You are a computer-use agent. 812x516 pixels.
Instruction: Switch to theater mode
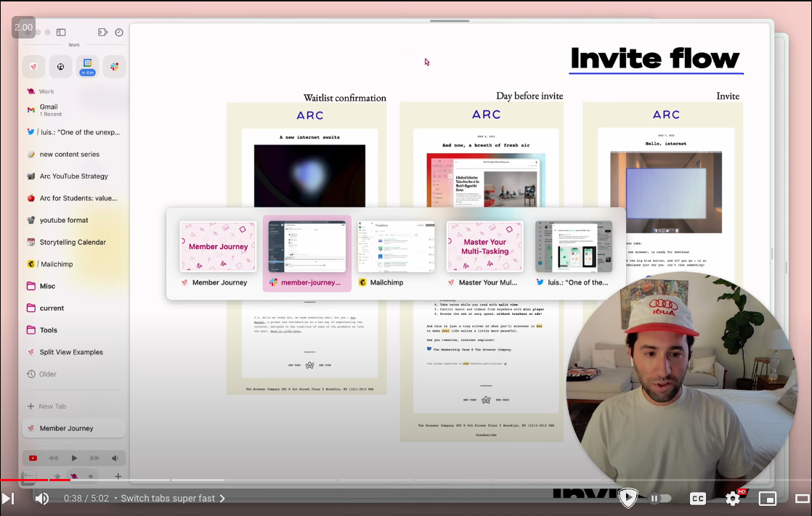point(803,499)
